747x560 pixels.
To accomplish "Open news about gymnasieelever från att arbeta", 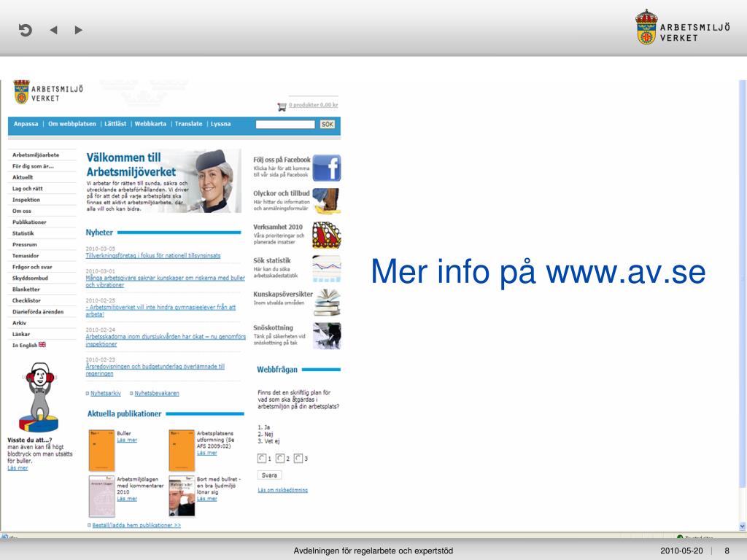I will (x=160, y=311).
